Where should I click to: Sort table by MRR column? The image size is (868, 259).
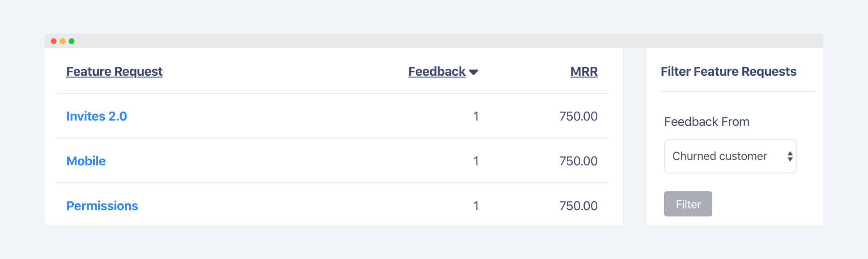tap(584, 72)
